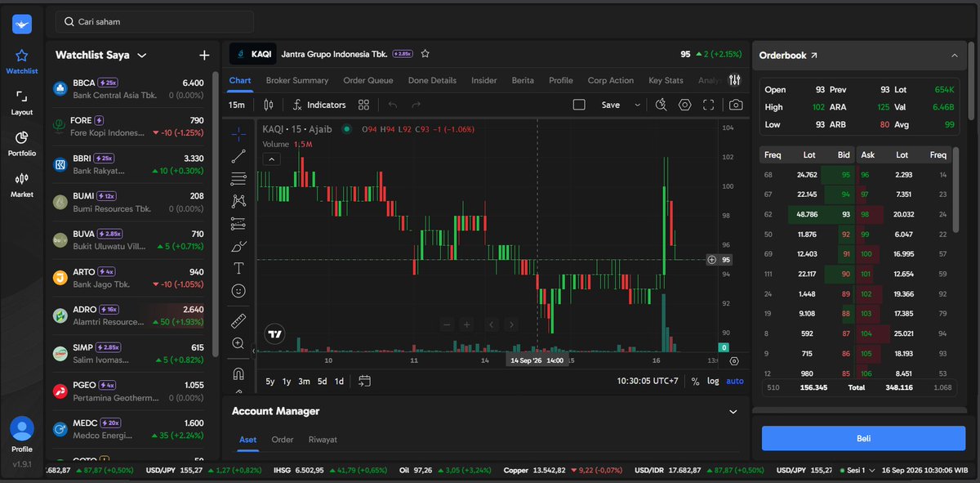980x483 pixels.
Task: Select the Fibonacci retracement tool
Action: pyautogui.click(x=238, y=178)
